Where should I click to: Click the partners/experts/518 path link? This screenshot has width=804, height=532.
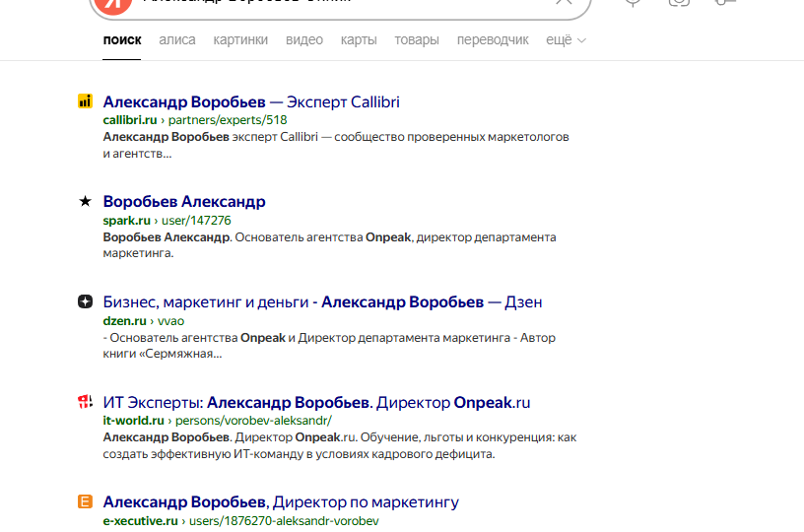(x=228, y=120)
